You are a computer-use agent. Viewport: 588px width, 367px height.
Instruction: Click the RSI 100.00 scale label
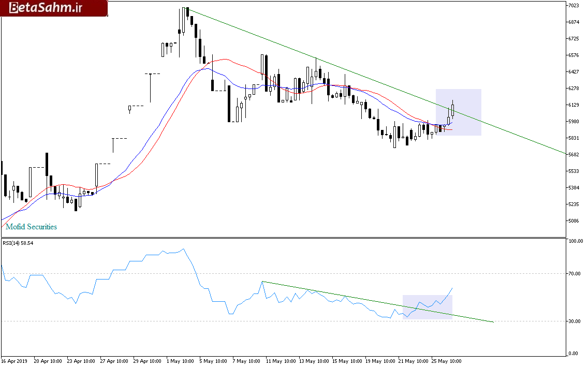(x=576, y=241)
